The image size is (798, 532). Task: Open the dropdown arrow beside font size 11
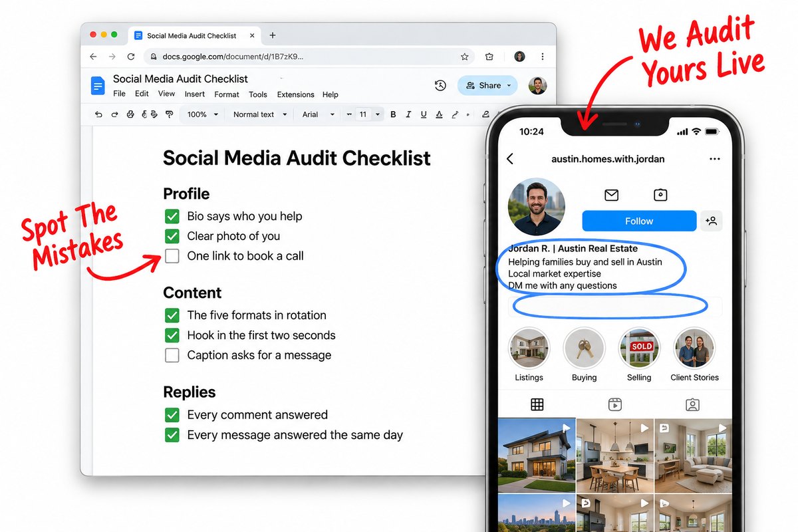[x=378, y=114]
